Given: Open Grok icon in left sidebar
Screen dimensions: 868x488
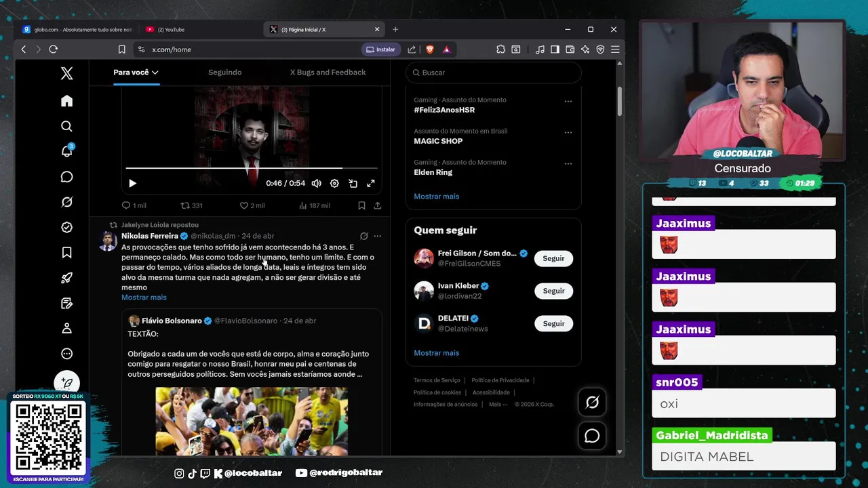Looking at the screenshot, I should coord(66,202).
